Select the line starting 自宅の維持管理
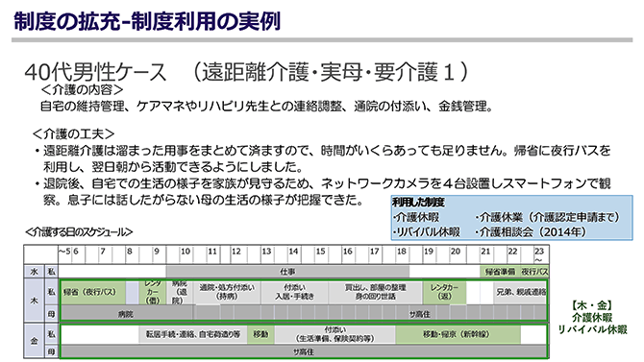 [x=266, y=107]
